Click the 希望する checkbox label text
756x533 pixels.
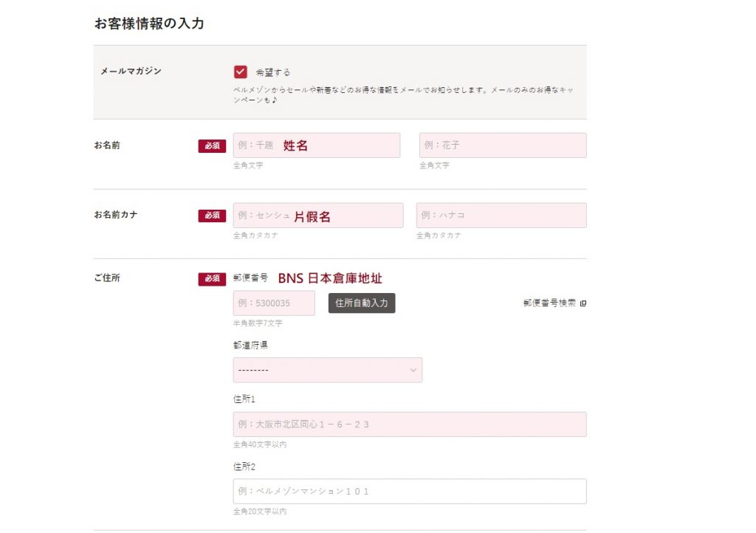(x=272, y=72)
